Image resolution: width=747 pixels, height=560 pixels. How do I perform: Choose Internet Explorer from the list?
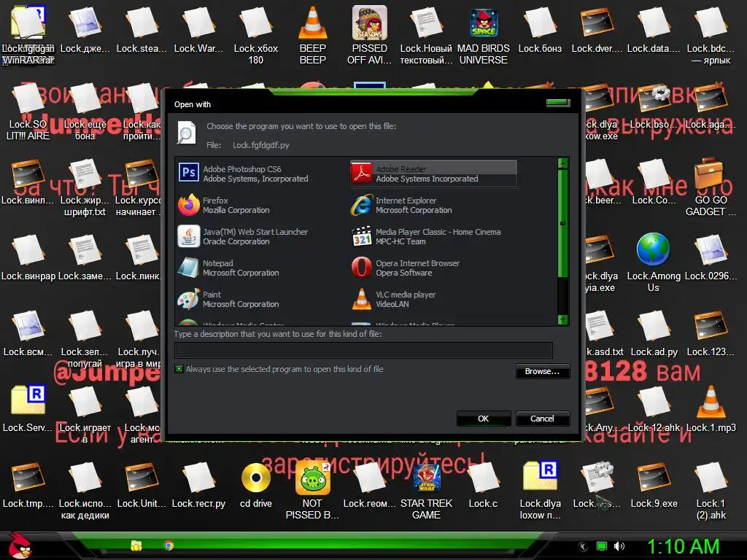coord(433,205)
